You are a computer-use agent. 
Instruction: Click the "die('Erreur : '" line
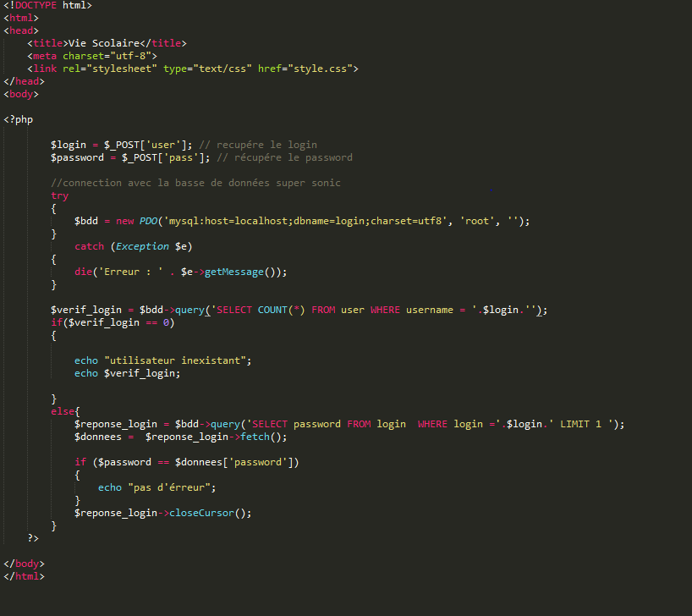[180, 272]
